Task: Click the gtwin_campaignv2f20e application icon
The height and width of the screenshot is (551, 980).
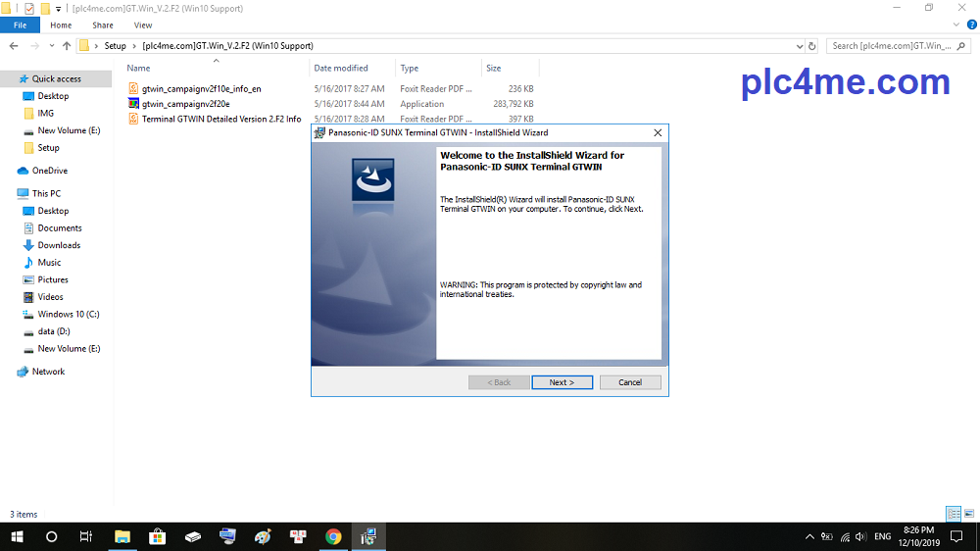Action: (x=133, y=103)
